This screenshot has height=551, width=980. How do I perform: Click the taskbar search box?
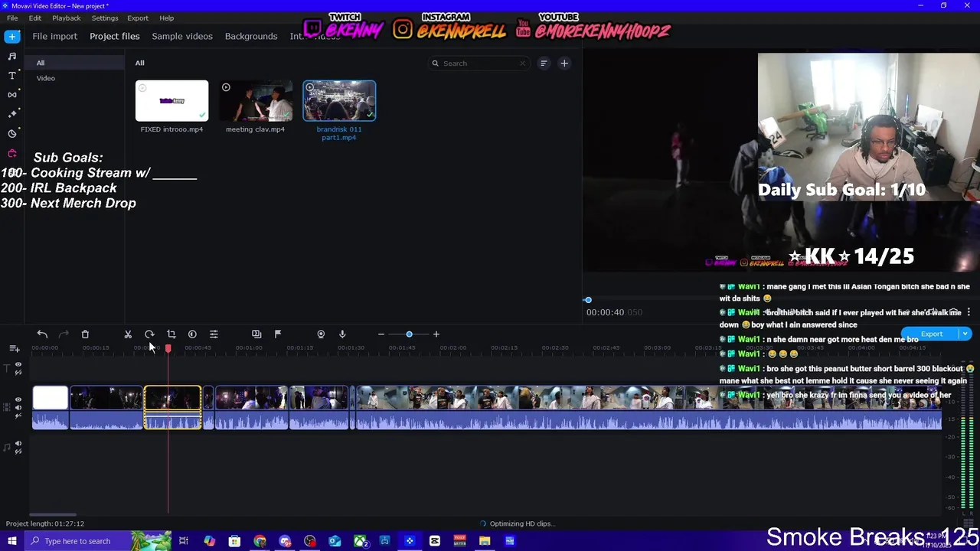pos(77,541)
